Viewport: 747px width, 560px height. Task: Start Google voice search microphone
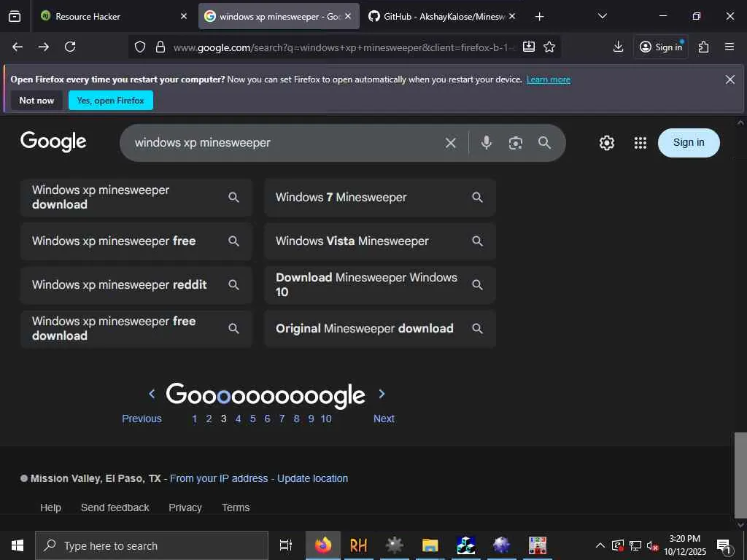(x=486, y=143)
